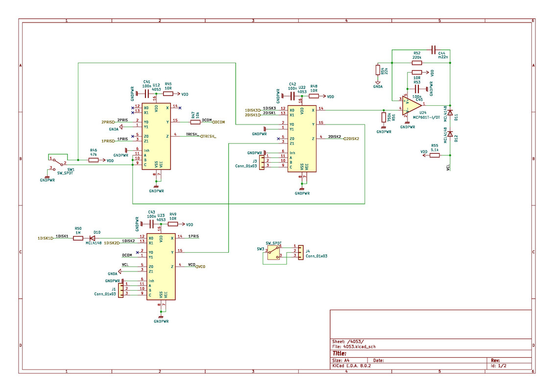Select resistor R55 5,1k symbol

tap(434, 155)
